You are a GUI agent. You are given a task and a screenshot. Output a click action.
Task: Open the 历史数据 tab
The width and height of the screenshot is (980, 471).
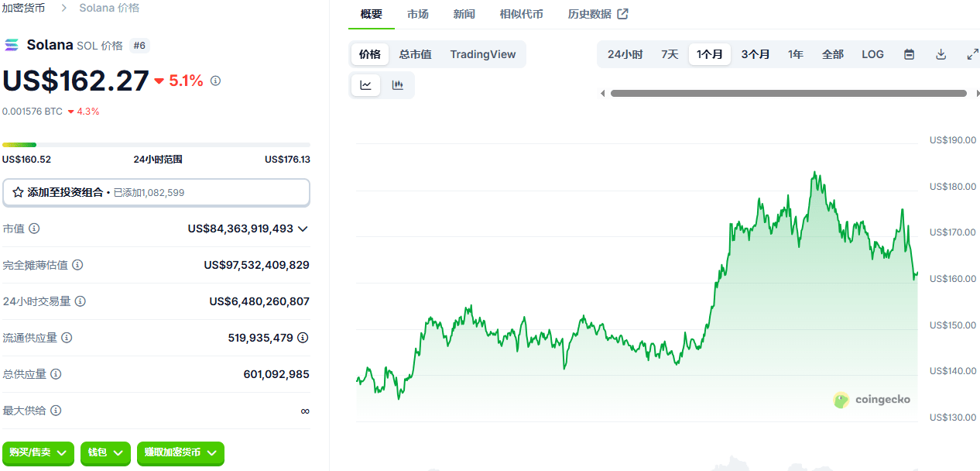[x=589, y=14]
